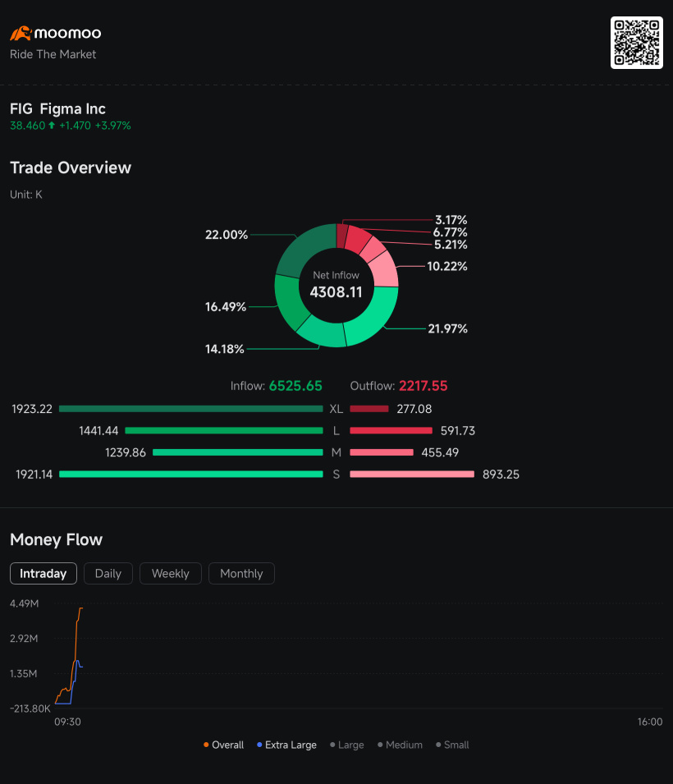
Task: Click the 1239.86 M inflow value
Action: (x=126, y=452)
